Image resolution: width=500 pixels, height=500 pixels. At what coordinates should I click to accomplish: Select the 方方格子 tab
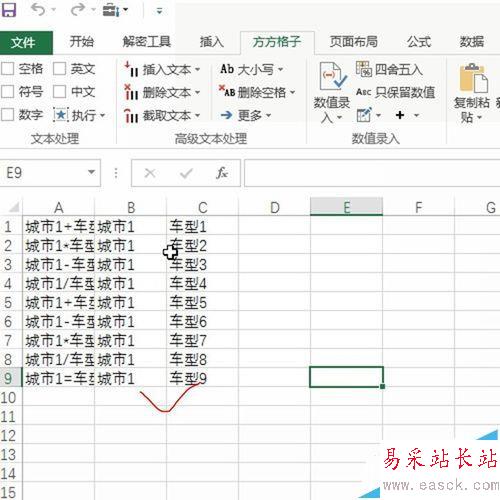pos(277,42)
